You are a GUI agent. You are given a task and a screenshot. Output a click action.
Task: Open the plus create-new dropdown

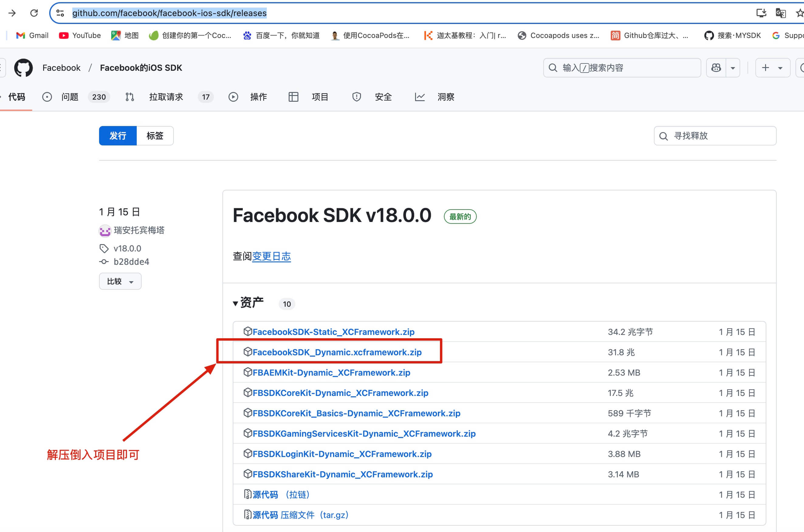tap(773, 68)
